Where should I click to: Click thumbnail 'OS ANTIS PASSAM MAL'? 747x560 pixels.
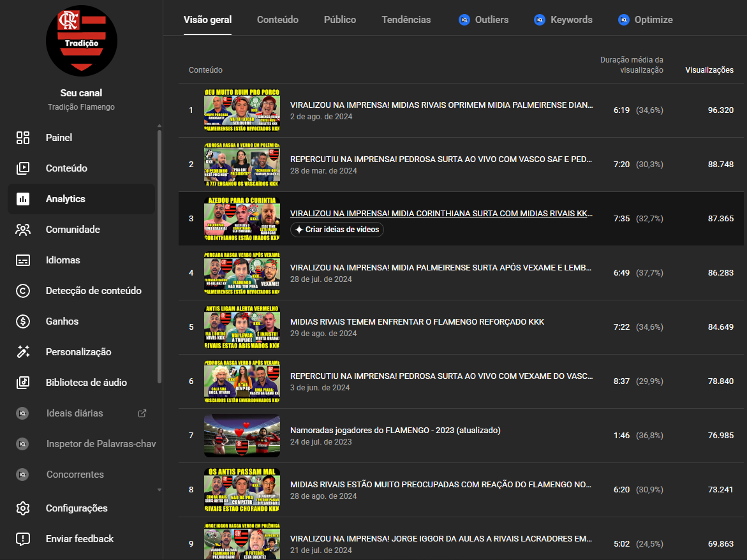point(242,490)
